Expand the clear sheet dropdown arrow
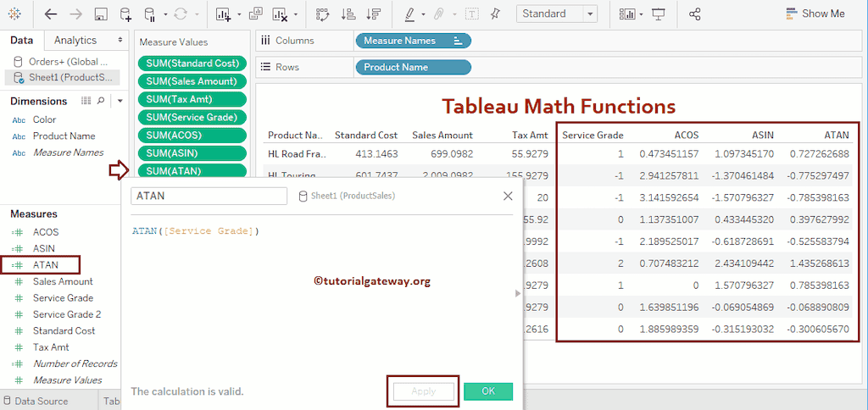The width and height of the screenshot is (868, 410). coord(296,15)
